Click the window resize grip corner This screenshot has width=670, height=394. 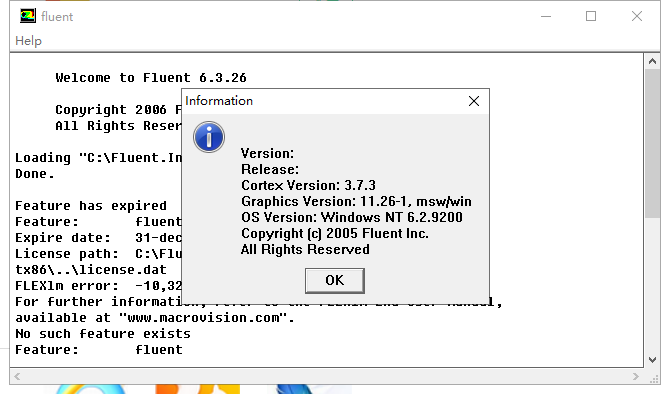654,378
